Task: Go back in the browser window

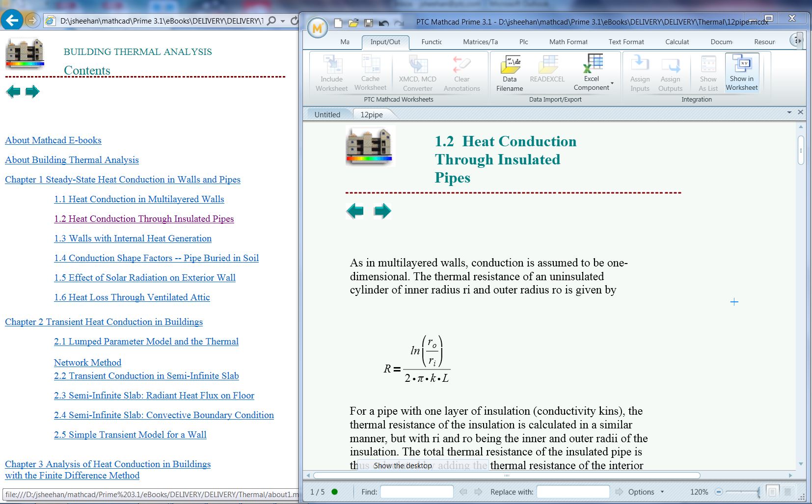Action: 12,20
